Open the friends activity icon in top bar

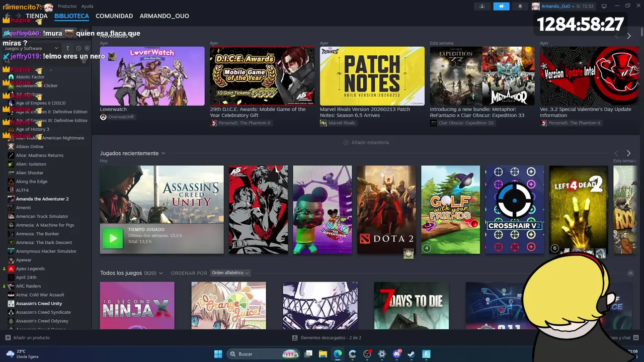[x=482, y=6]
